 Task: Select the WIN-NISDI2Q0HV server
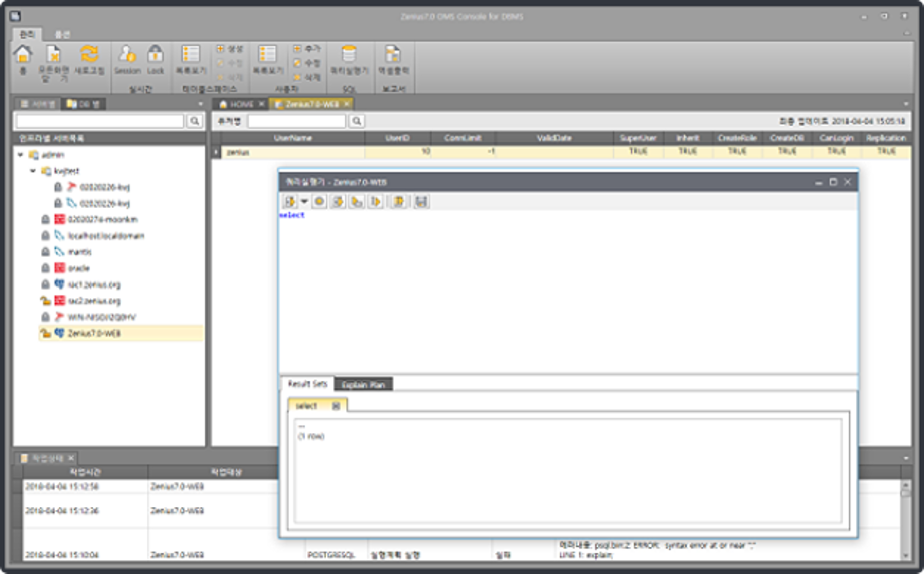(x=102, y=317)
